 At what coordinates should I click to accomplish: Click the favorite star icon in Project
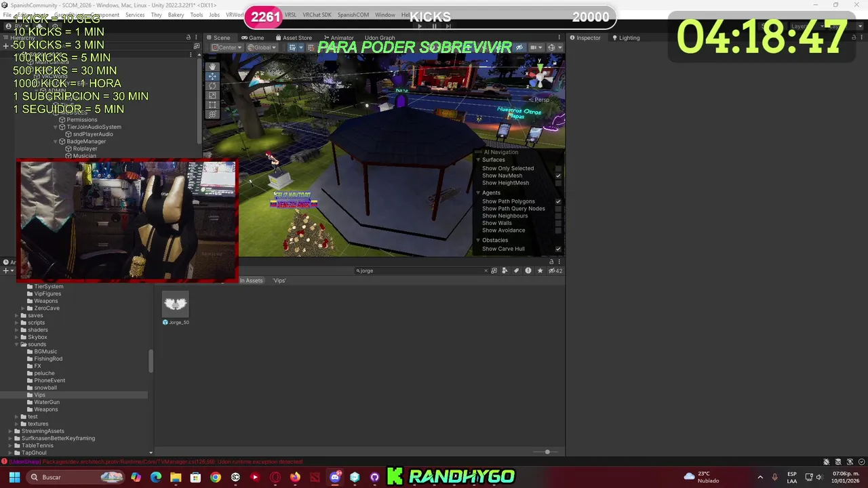(x=540, y=270)
